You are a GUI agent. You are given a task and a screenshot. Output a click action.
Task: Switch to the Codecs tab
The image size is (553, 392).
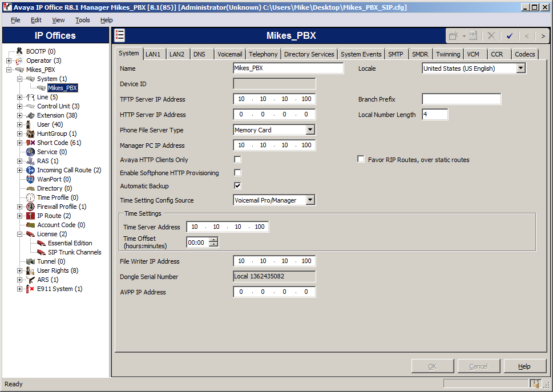pyautogui.click(x=525, y=54)
